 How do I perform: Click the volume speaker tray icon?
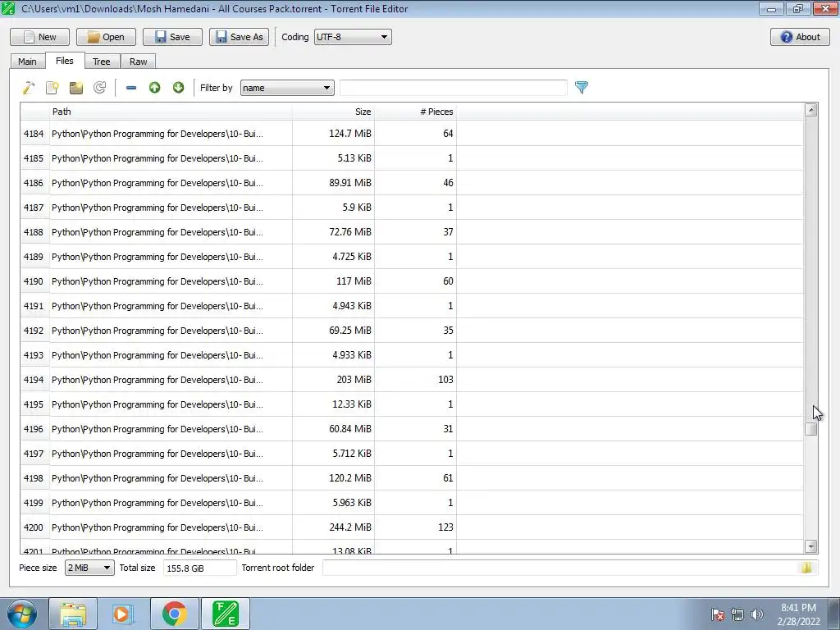757,614
